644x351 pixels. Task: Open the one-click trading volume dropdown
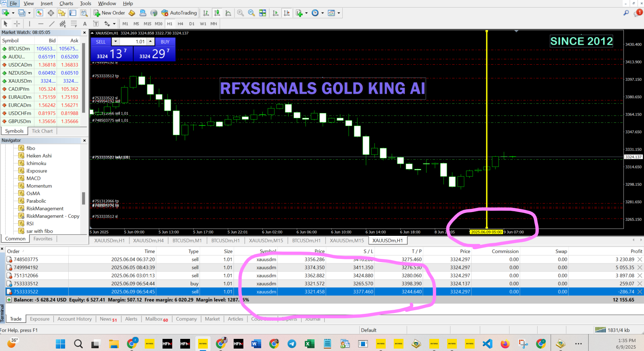coord(116,42)
